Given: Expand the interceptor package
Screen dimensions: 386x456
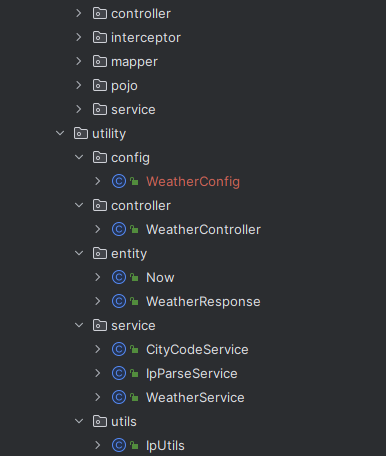Looking at the screenshot, I should point(79,37).
